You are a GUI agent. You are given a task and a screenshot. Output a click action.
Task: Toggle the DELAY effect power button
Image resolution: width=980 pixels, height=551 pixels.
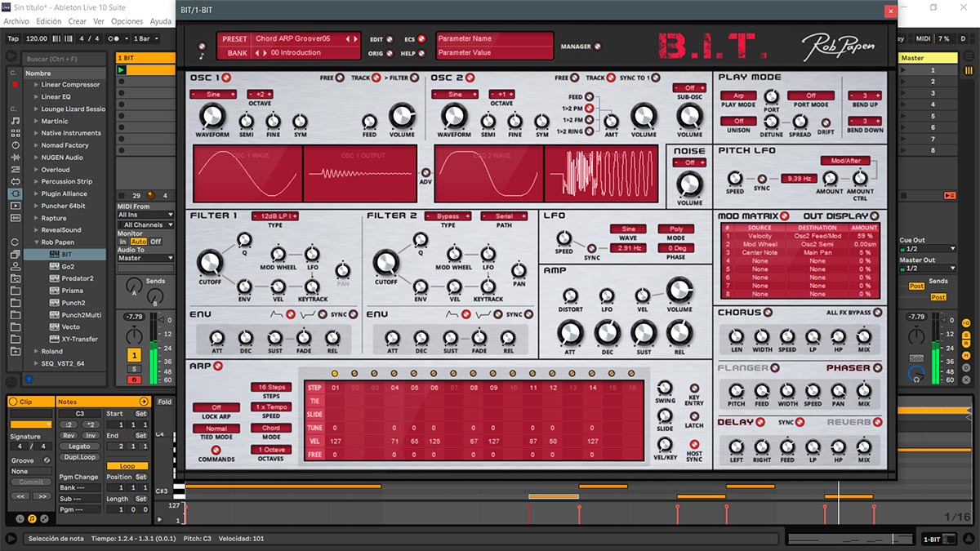point(761,422)
